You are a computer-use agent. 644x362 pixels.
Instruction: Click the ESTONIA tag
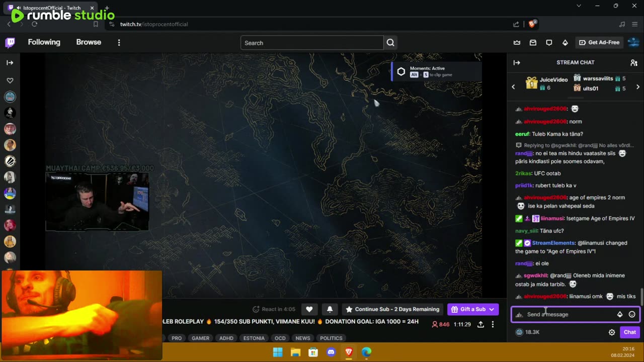(x=254, y=338)
